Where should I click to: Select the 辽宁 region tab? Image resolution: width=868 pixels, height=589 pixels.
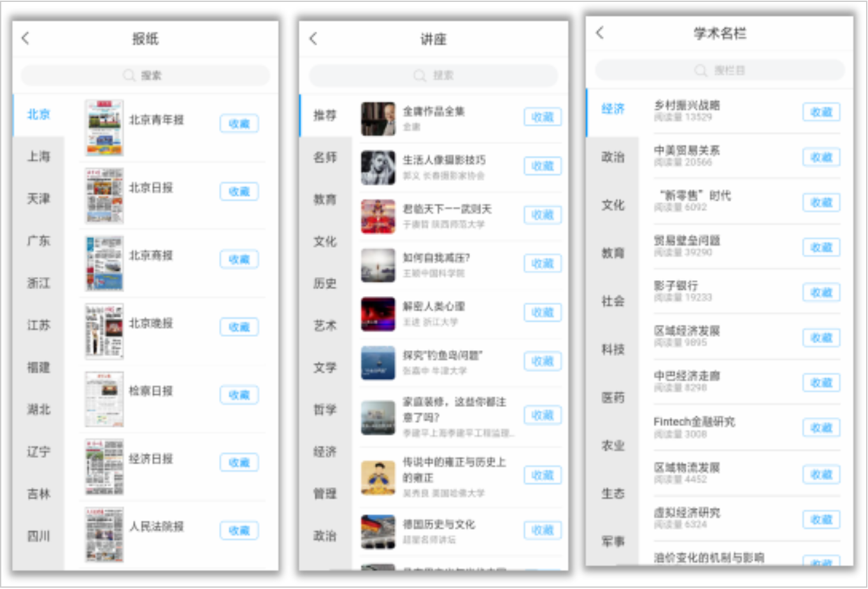coord(38,451)
